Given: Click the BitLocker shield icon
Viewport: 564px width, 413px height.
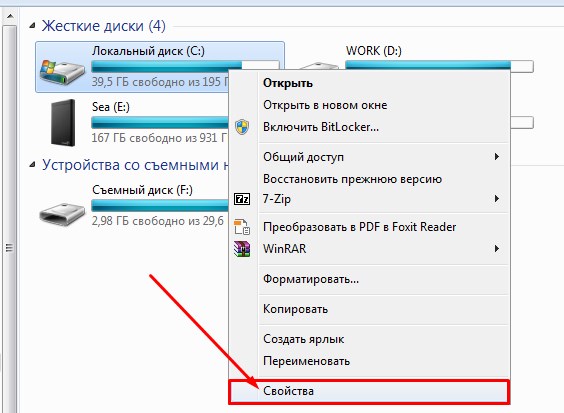Looking at the screenshot, I should 242,127.
